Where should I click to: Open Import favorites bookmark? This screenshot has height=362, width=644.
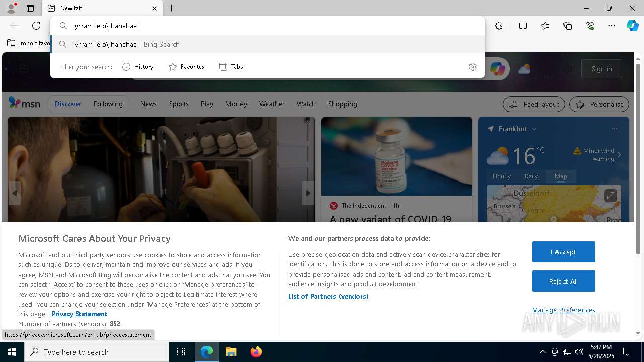pyautogui.click(x=29, y=43)
